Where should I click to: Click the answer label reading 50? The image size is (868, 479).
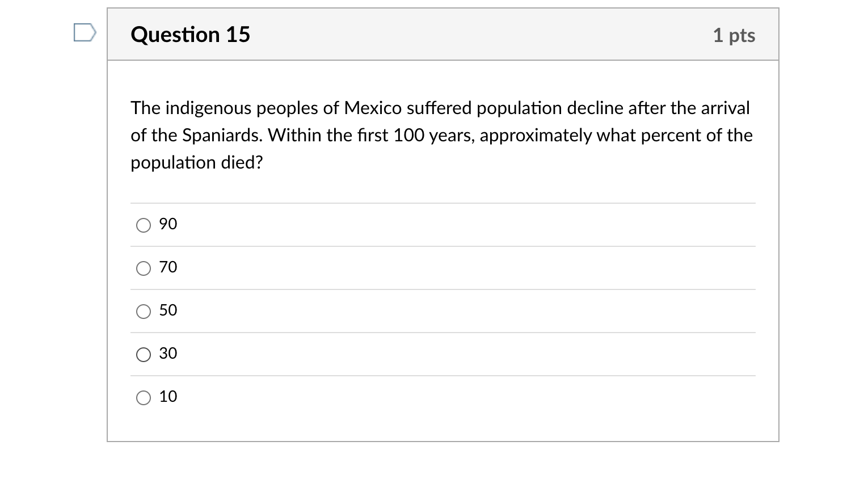tap(168, 310)
